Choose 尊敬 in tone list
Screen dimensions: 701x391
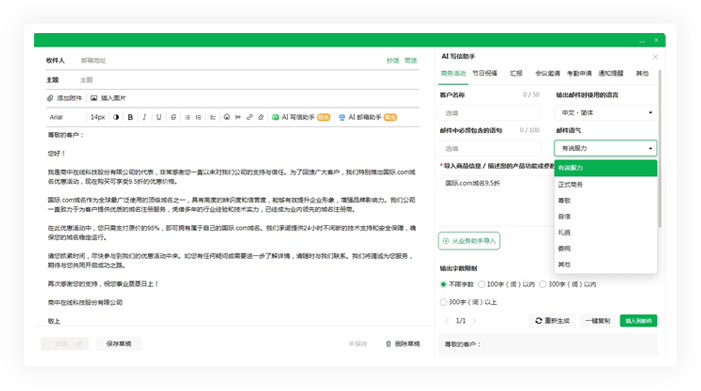tap(605, 200)
